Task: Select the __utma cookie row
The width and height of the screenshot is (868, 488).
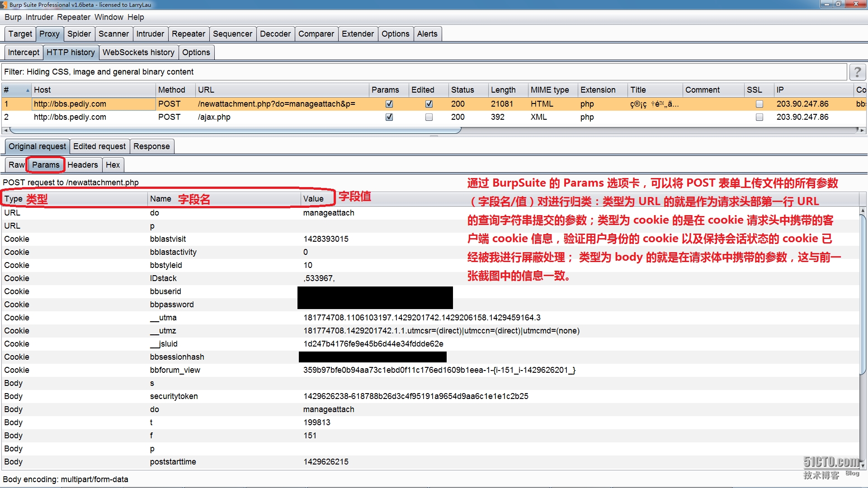Action: click(x=430, y=318)
